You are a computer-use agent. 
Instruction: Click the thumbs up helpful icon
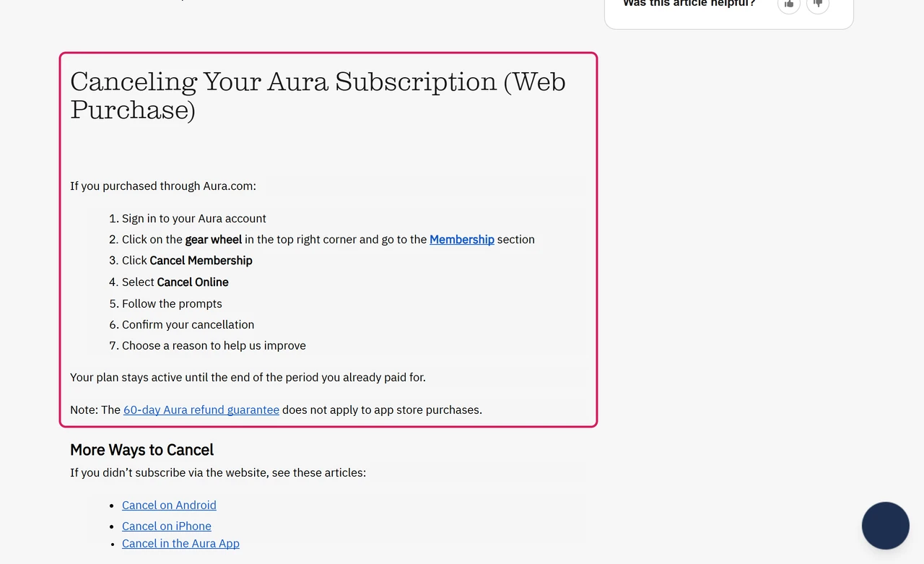(789, 4)
